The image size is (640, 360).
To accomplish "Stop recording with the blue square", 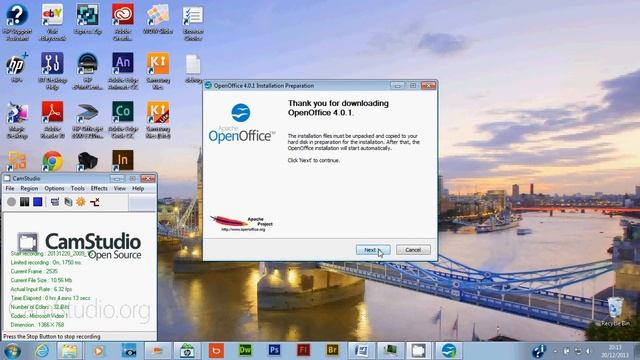I will (38, 202).
